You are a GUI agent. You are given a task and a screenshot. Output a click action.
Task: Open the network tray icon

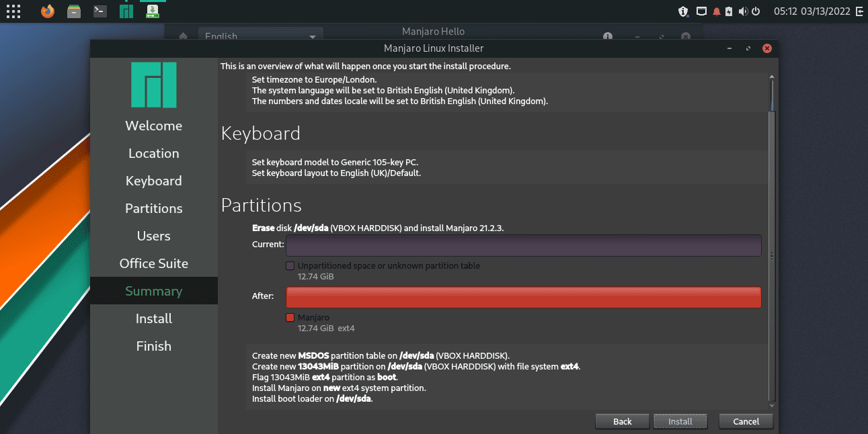pos(701,11)
